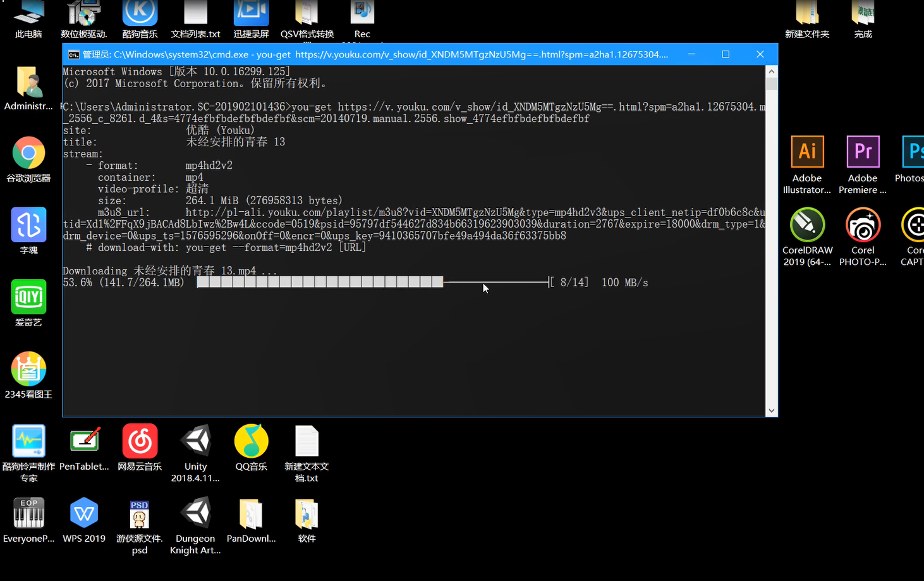924x581 pixels.
Task: Click the download-with command hint line
Action: click(226, 247)
